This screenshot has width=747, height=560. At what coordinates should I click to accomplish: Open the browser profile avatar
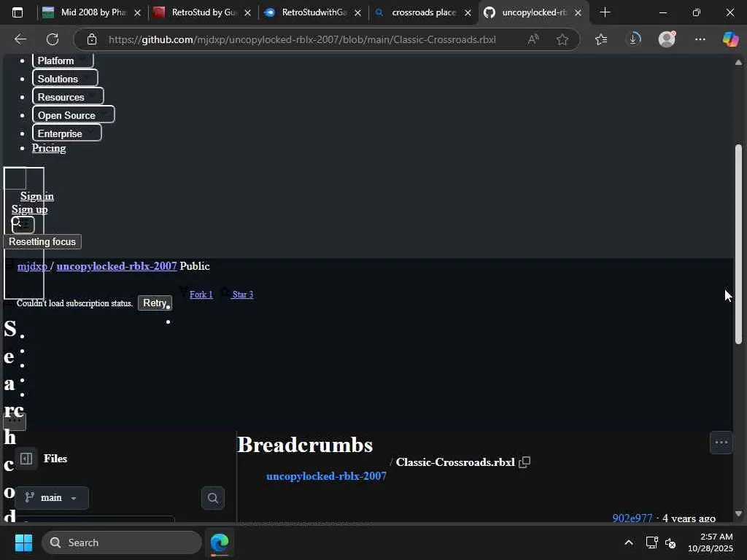tap(667, 39)
